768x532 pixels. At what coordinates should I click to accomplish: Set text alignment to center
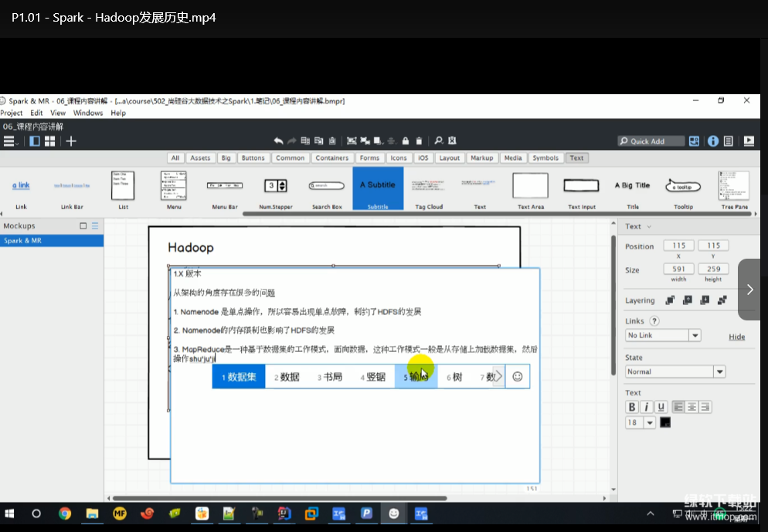point(692,407)
